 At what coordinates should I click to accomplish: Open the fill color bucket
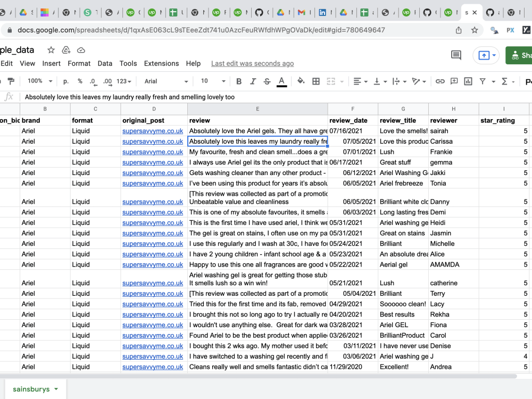pyautogui.click(x=301, y=81)
